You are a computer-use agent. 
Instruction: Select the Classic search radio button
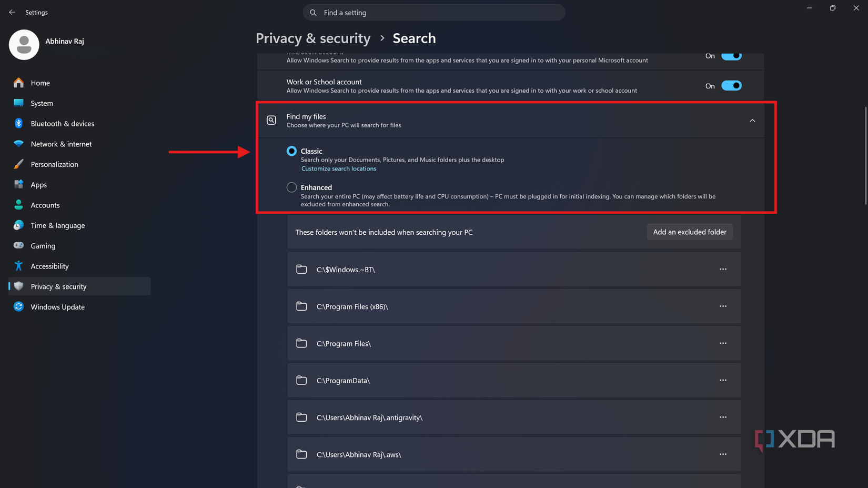291,151
